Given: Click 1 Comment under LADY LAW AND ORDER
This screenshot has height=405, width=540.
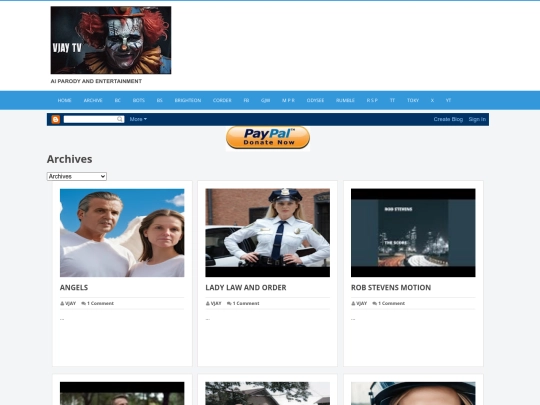Looking at the screenshot, I should pos(246,303).
